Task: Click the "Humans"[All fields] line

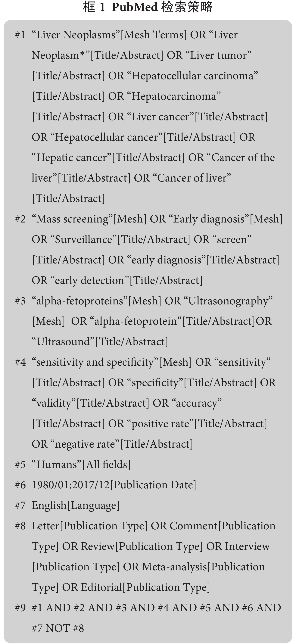Action: (x=81, y=465)
